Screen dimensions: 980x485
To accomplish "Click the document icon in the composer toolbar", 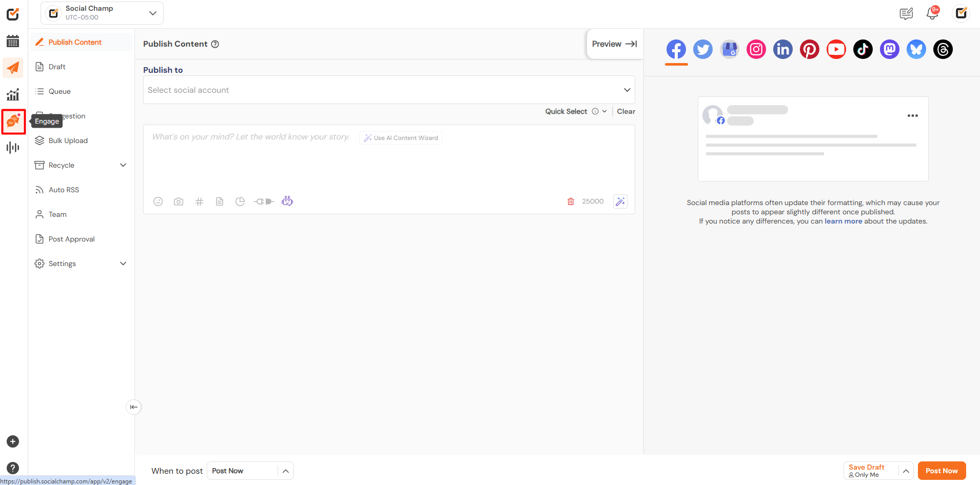I will (x=220, y=201).
